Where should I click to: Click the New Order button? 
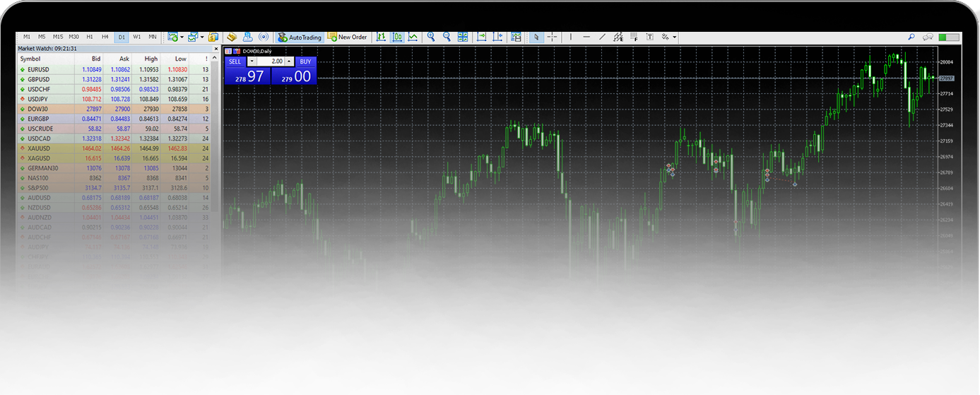[347, 37]
